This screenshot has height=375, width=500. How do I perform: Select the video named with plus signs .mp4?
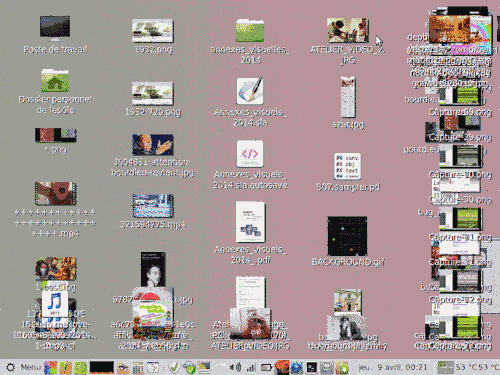pyautogui.click(x=56, y=193)
